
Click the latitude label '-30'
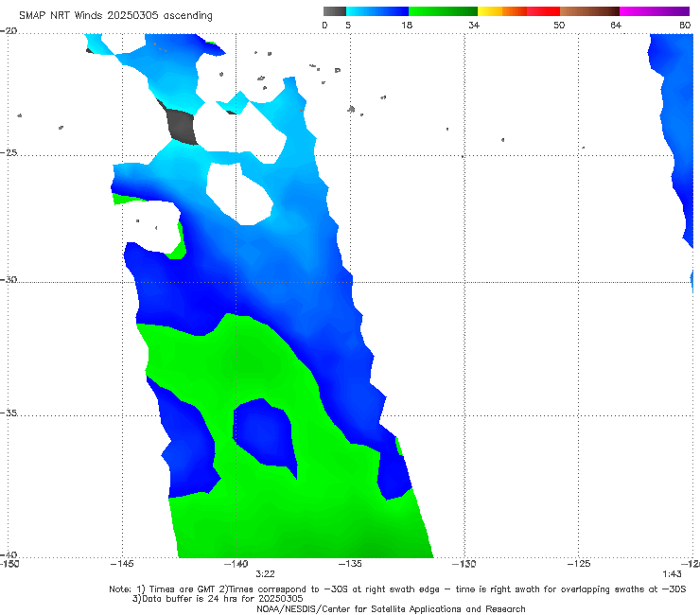[x=9, y=279]
